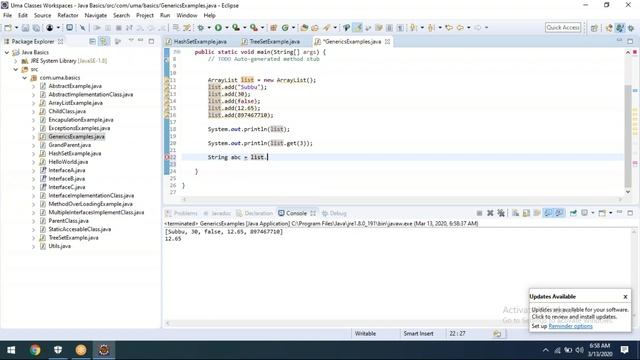Click the Save icon in the toolbar
The image size is (640, 360).
(x=25, y=28)
